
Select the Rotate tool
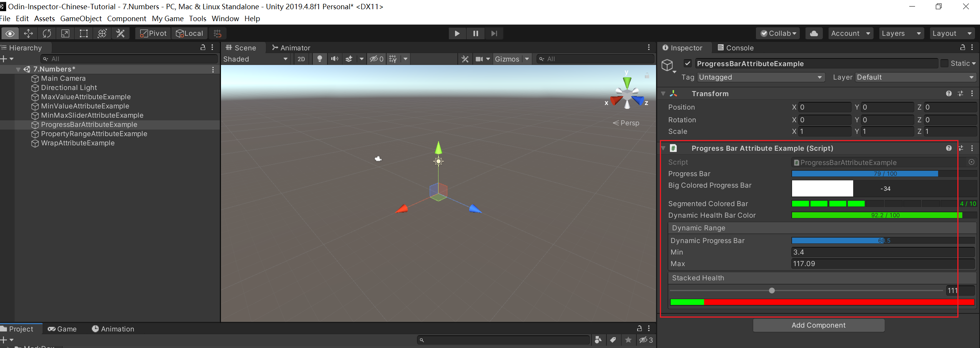[x=47, y=33]
